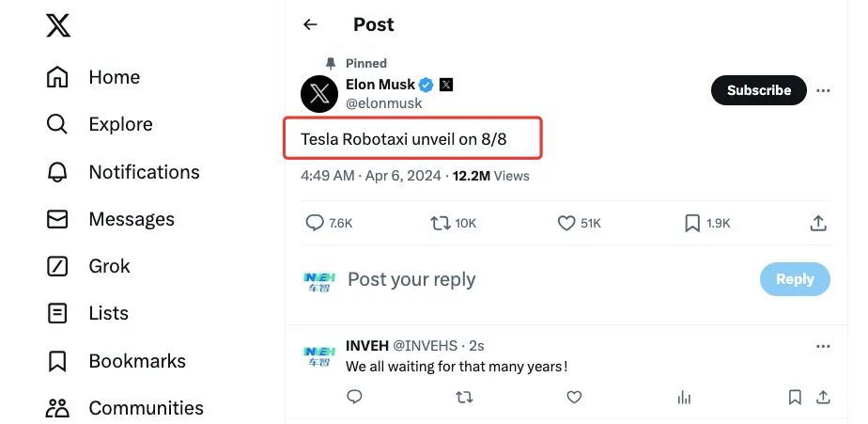Viewport: 868px width, 424px height.
Task: Bookmark the Tesla Robotaxi post
Action: [x=692, y=223]
